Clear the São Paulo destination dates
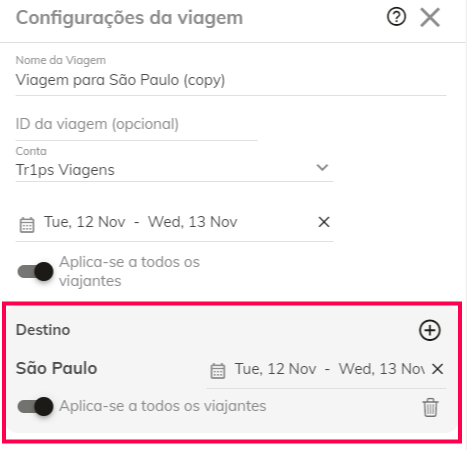Viewport: 467px width, 450px height. tap(437, 369)
